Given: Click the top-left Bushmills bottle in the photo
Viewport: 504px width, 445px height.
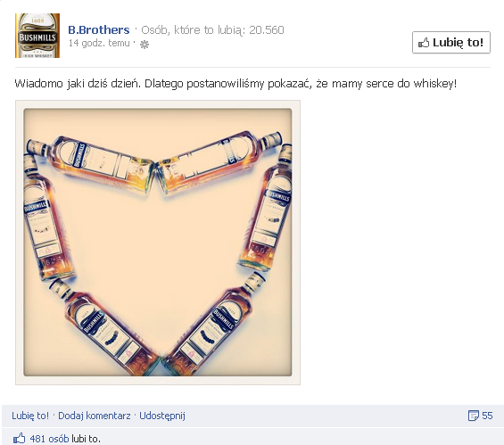Looking at the screenshot, I should pyautogui.click(x=92, y=164).
